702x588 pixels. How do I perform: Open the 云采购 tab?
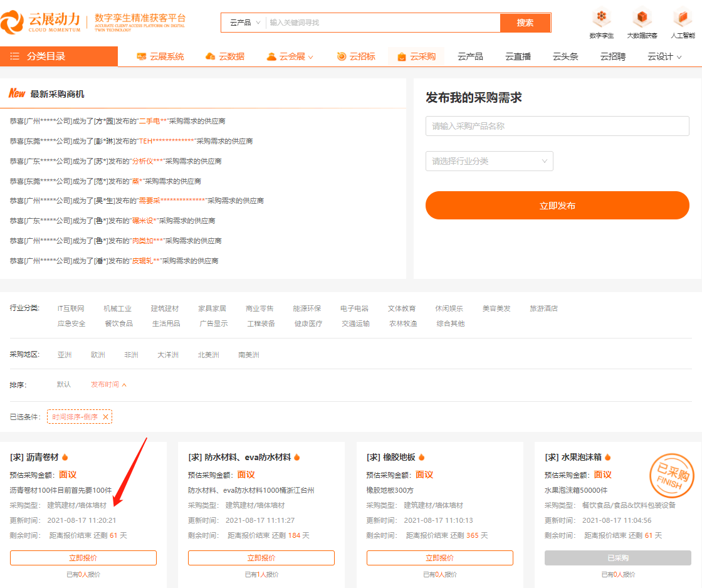[416, 56]
